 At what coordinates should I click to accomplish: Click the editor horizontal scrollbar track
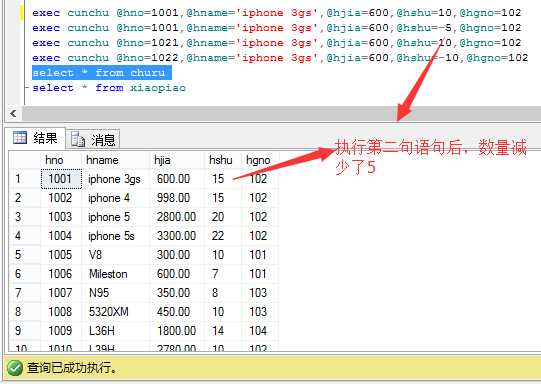(x=281, y=113)
